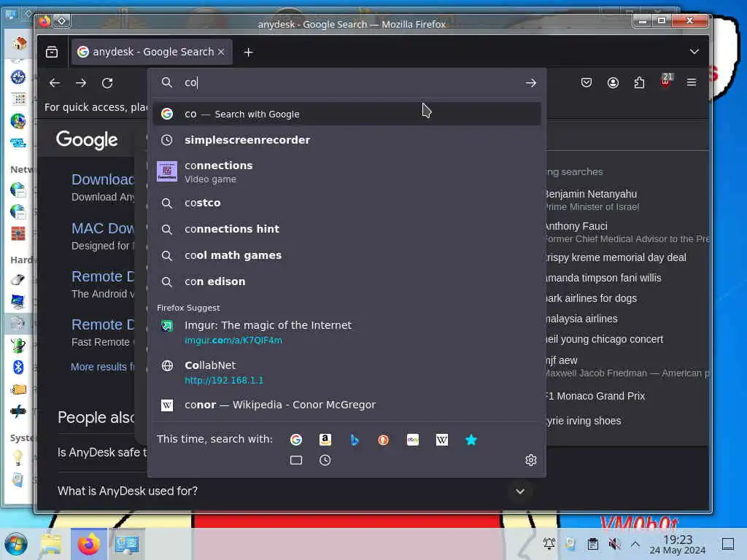Screen dimensions: 747x560
Task: Click the Bluetooth icon in the left panel
Action: 18,367
